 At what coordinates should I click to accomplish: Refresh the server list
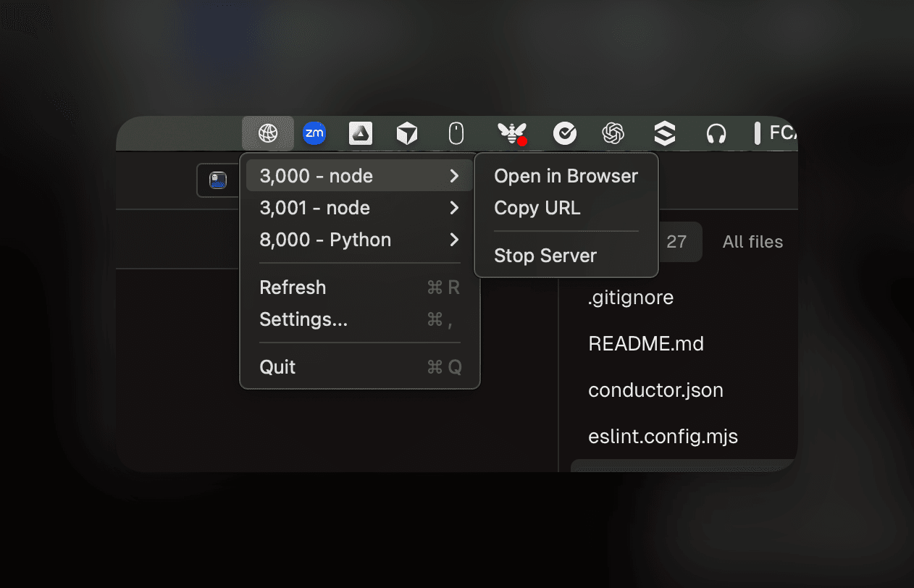tap(293, 287)
